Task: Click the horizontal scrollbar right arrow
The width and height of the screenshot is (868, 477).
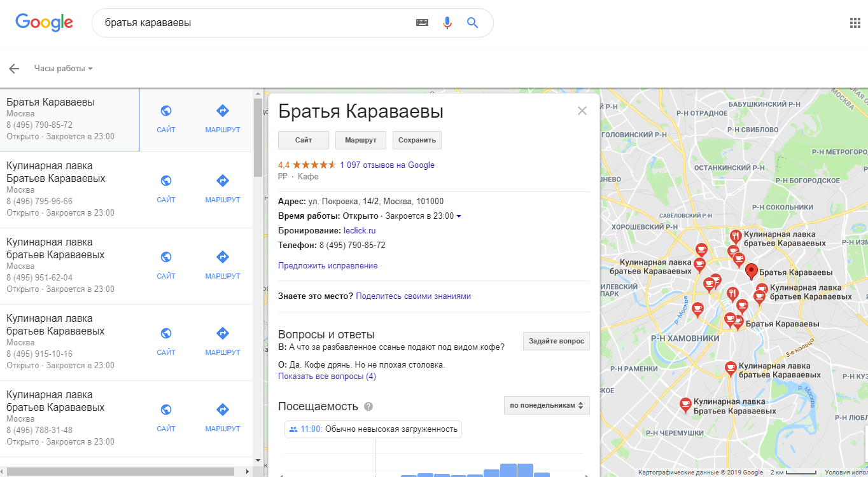Action: click(x=248, y=471)
